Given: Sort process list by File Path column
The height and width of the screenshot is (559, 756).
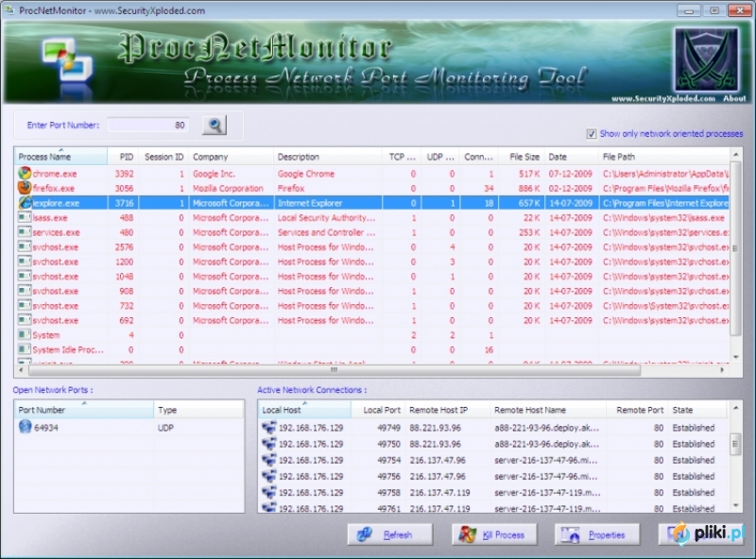Looking at the screenshot, I should coord(664,157).
